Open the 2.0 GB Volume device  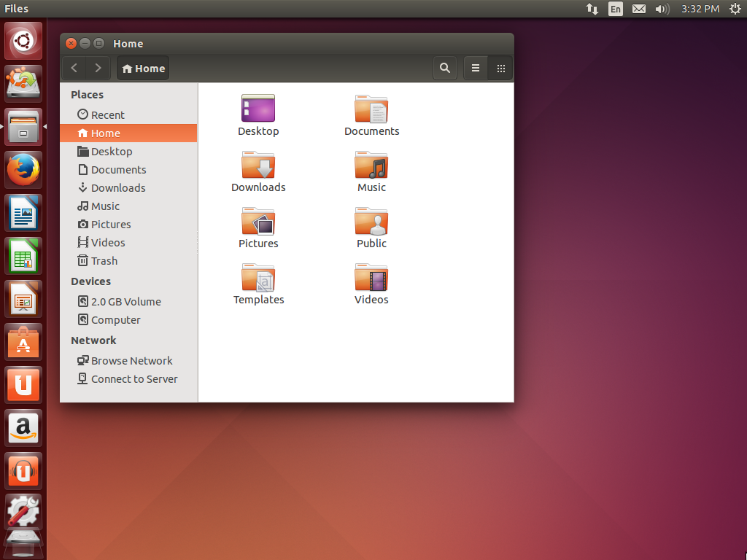tap(128, 301)
